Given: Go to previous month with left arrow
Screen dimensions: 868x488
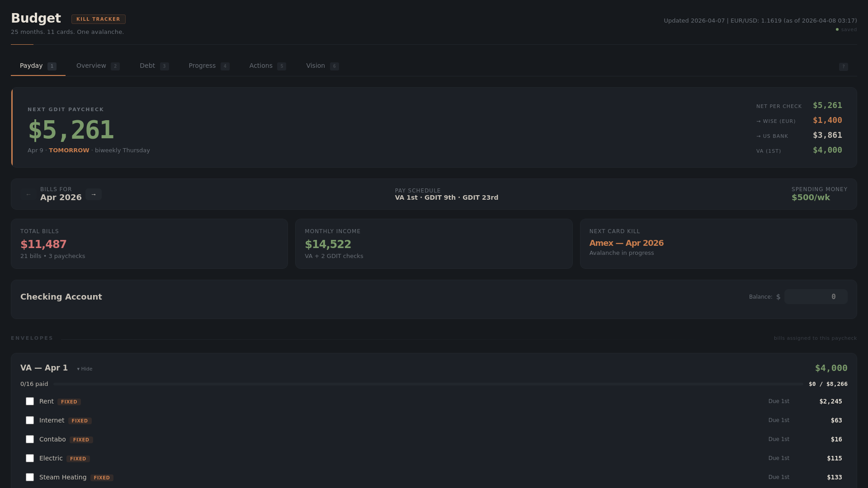Looking at the screenshot, I should [28, 194].
